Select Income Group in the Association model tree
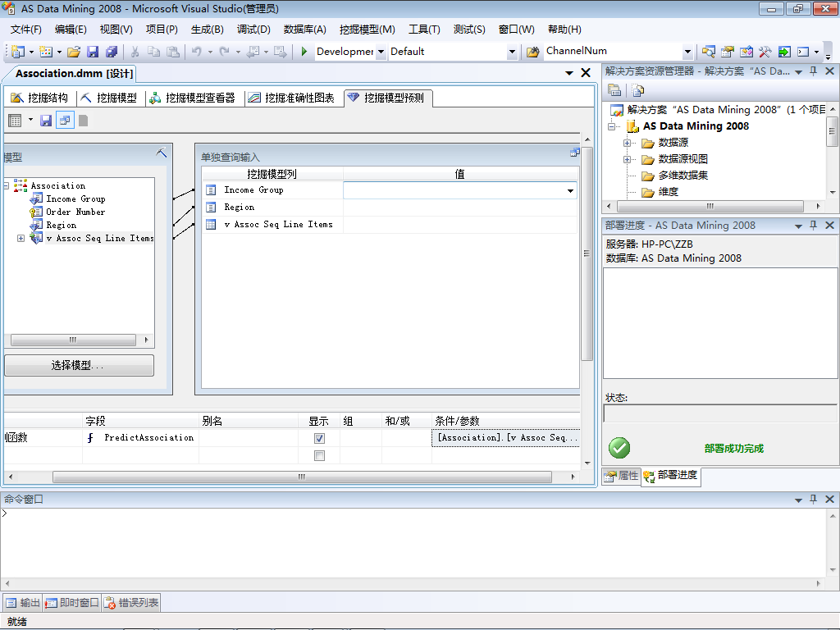This screenshot has width=840, height=630. coord(75,199)
